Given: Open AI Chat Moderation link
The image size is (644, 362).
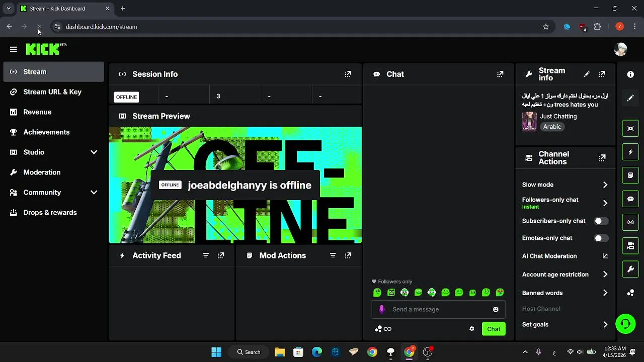Looking at the screenshot, I should pos(565,256).
